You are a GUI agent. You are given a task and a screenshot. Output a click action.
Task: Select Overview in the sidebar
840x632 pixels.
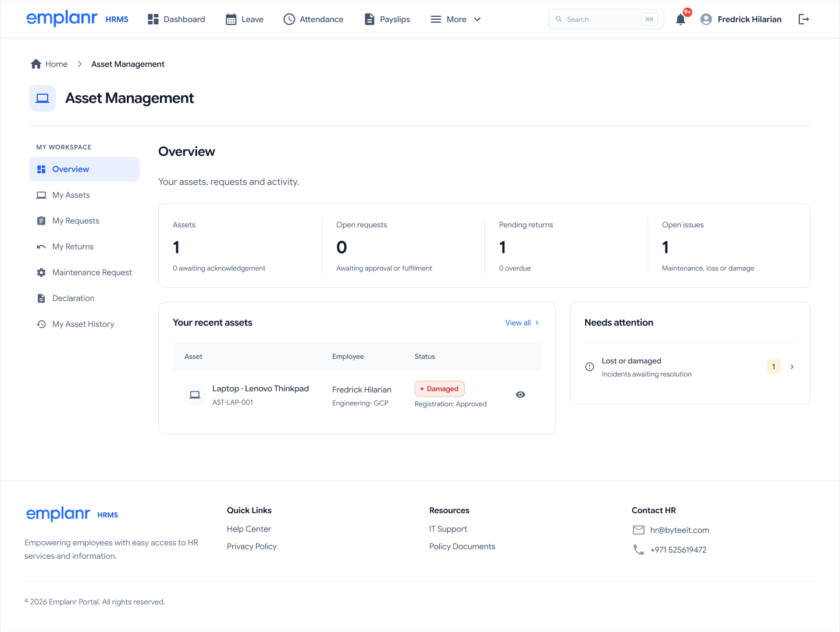(84, 169)
